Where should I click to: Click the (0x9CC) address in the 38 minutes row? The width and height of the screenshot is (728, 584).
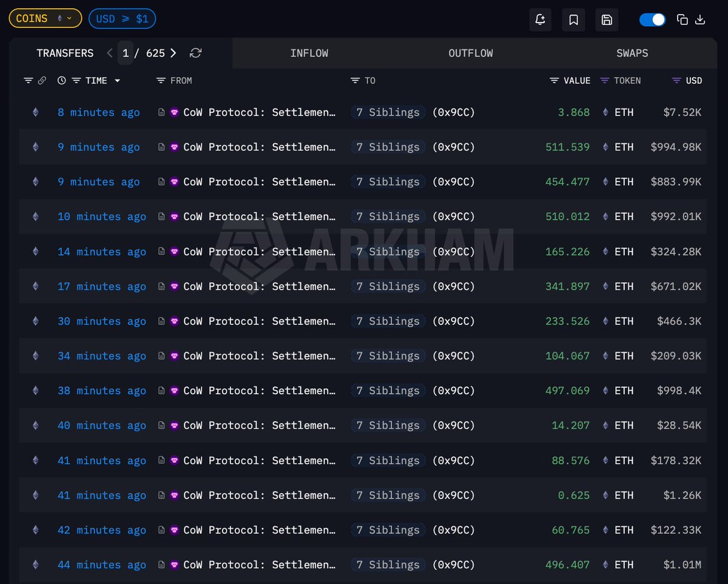(454, 391)
